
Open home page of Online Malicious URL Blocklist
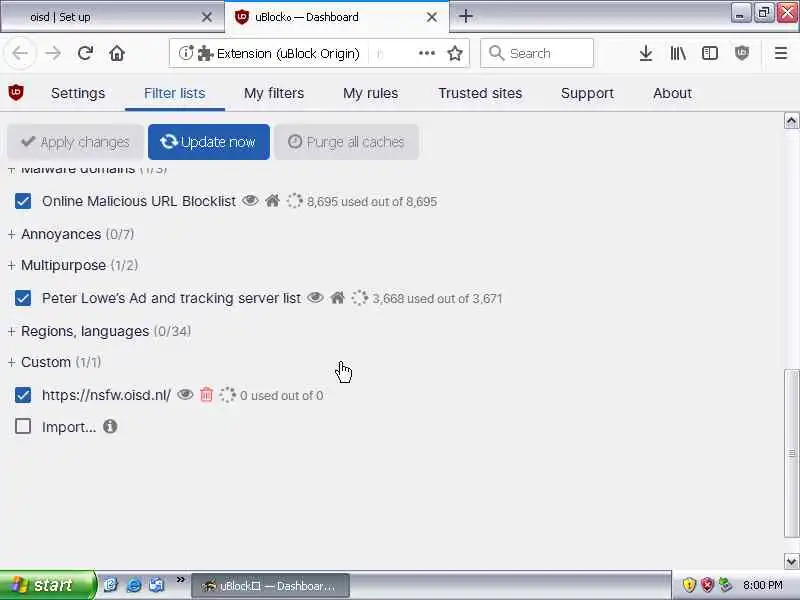coord(272,201)
